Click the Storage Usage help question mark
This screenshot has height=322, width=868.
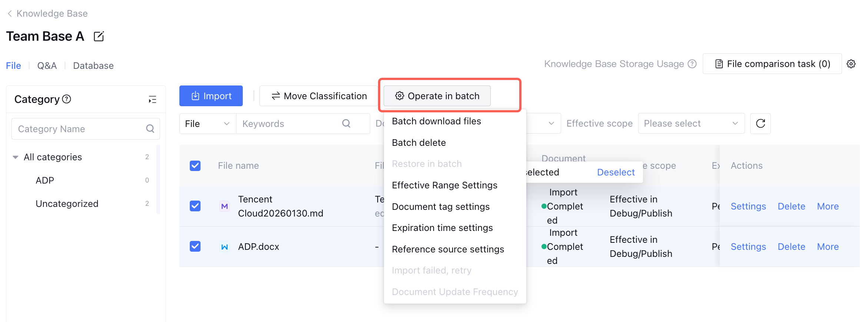[692, 64]
